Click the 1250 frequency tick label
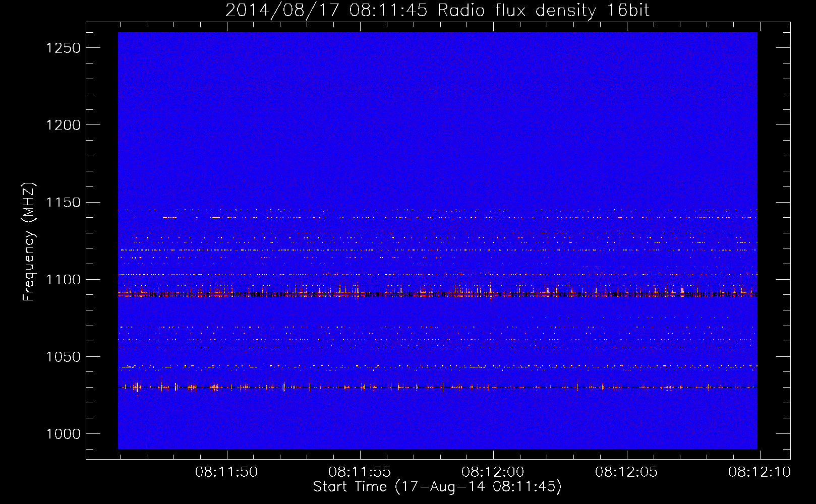 coord(64,48)
